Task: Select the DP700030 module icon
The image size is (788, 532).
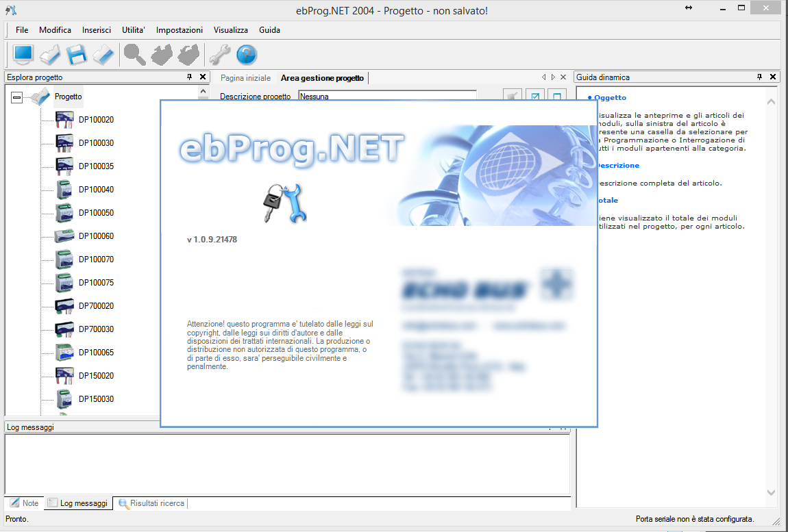Action: (x=64, y=329)
